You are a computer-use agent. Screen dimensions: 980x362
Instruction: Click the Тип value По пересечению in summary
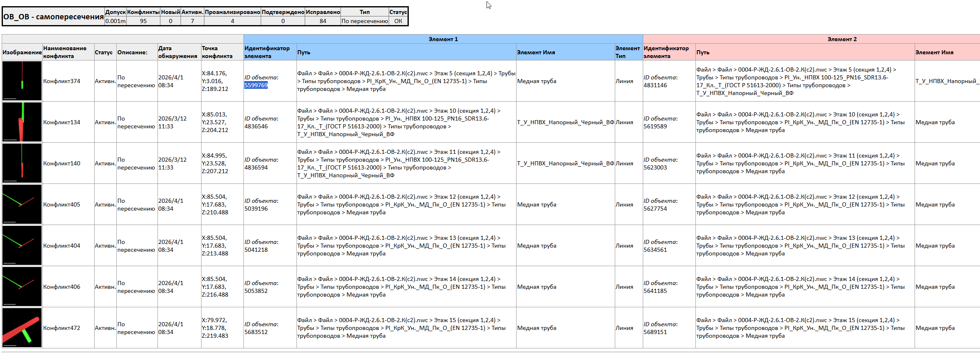(x=365, y=21)
